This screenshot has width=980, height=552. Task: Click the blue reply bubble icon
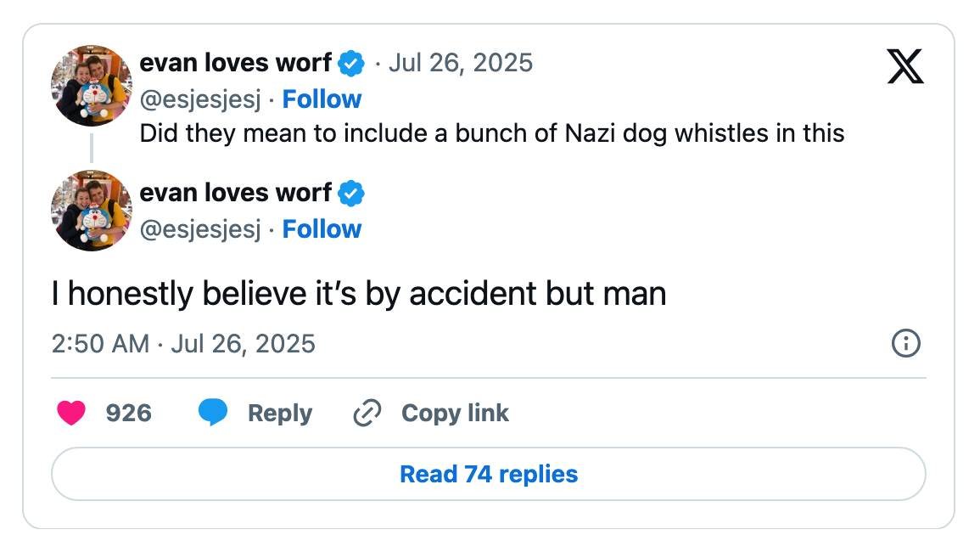tap(213, 414)
